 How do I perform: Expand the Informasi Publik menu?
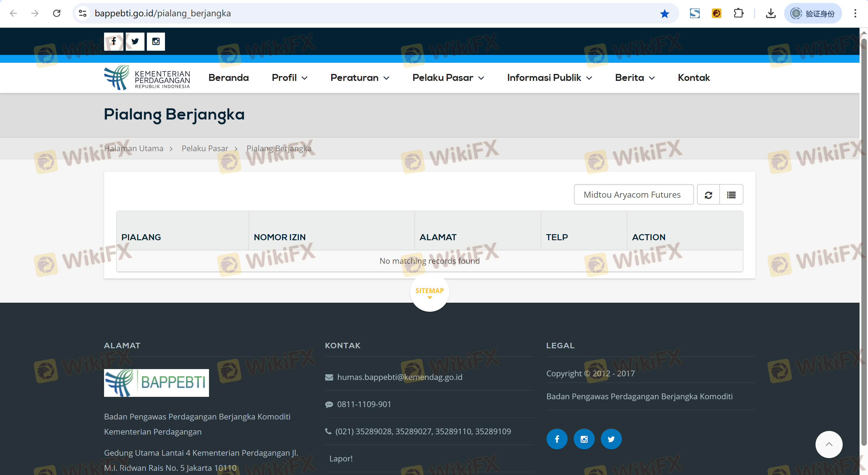(x=549, y=78)
